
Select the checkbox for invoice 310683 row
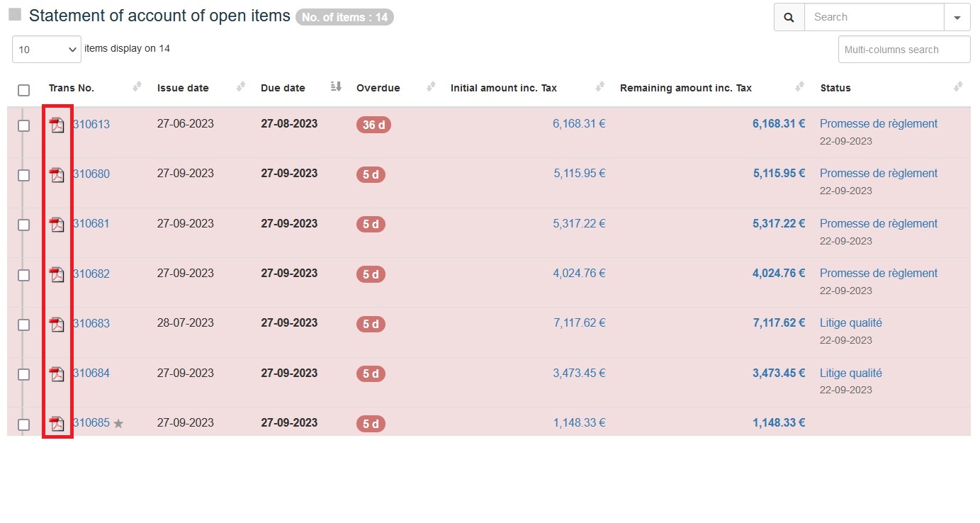pos(24,325)
